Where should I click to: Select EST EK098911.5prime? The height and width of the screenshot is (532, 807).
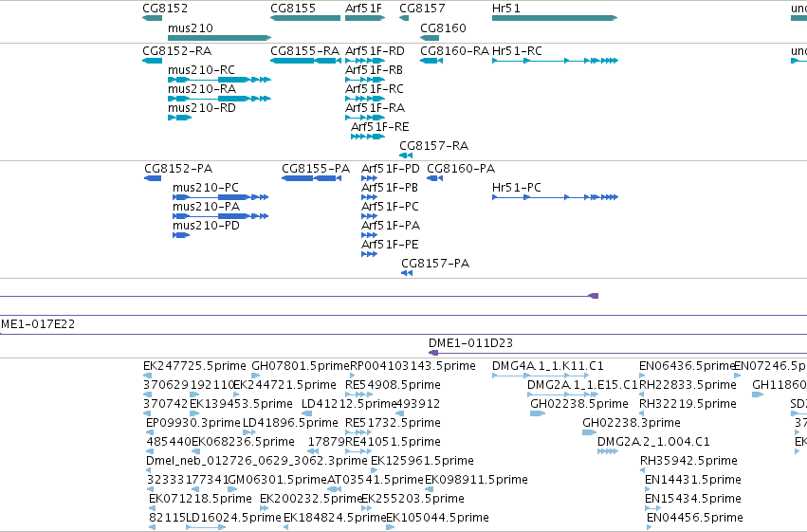(x=430, y=489)
